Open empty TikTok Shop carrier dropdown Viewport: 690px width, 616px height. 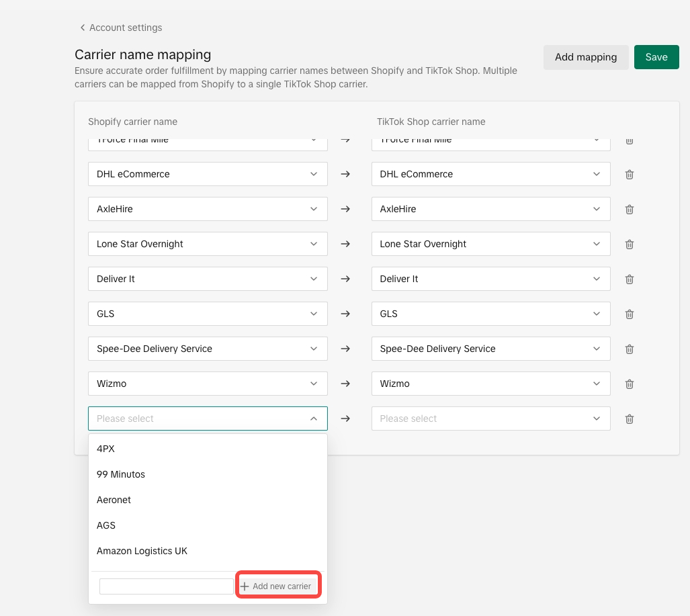(490, 419)
